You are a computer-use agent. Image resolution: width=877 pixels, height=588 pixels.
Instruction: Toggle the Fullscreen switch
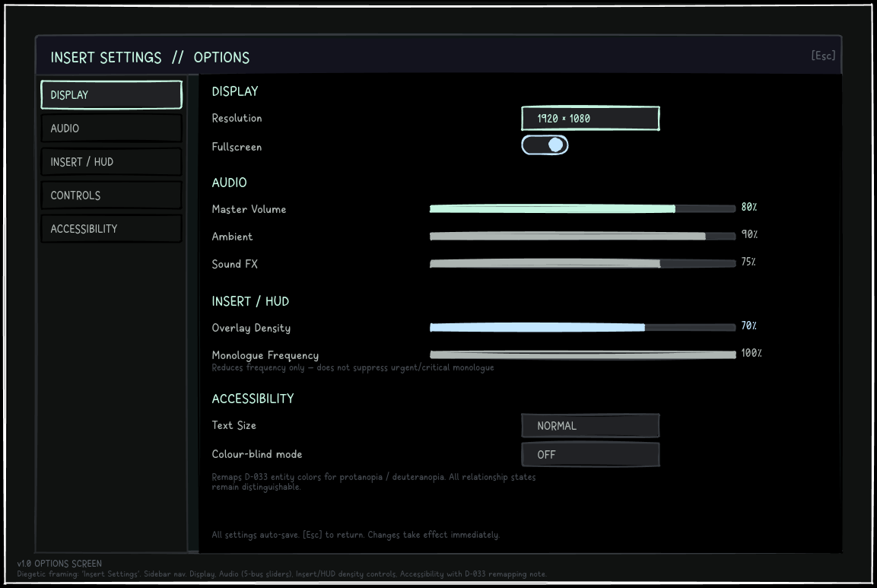[x=545, y=145]
